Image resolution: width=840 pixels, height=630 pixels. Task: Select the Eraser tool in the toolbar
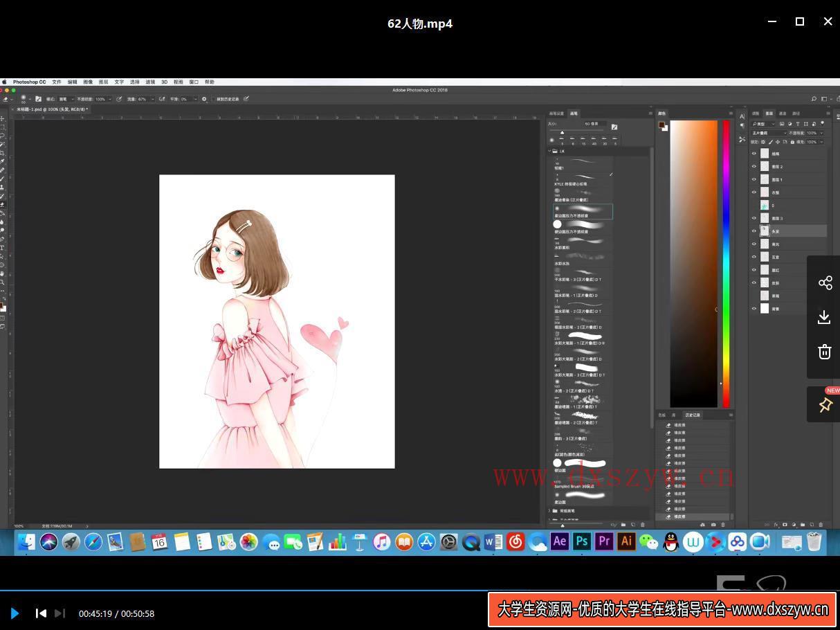(3, 204)
